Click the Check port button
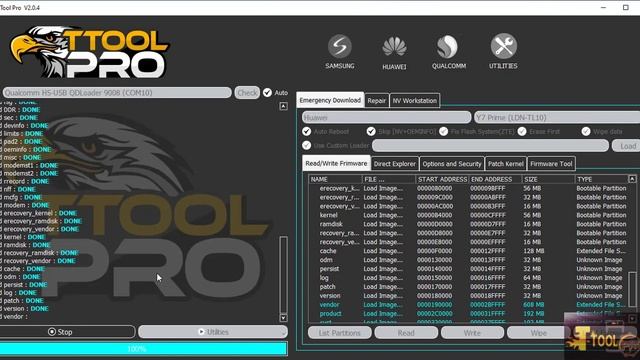Screen dimensions: 640x360 [x=247, y=93]
